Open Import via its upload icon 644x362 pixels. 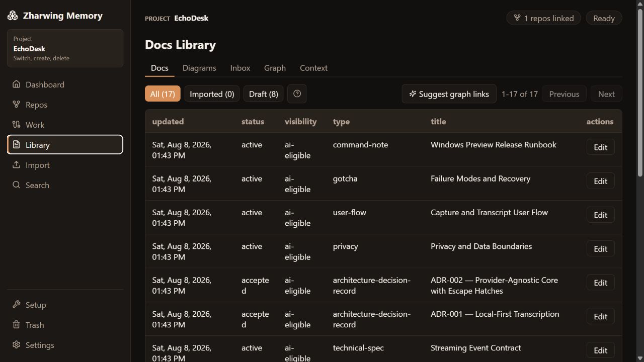(x=17, y=165)
